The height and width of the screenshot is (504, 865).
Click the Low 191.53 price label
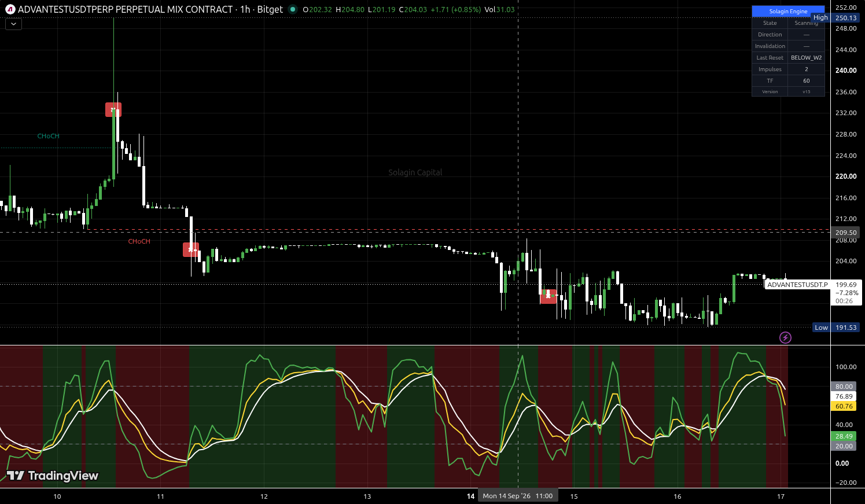835,328
